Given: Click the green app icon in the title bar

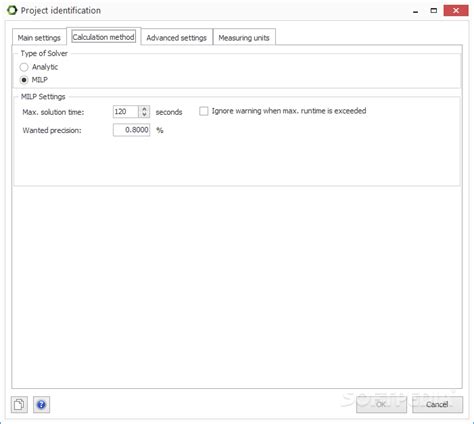Looking at the screenshot, I should coord(12,10).
